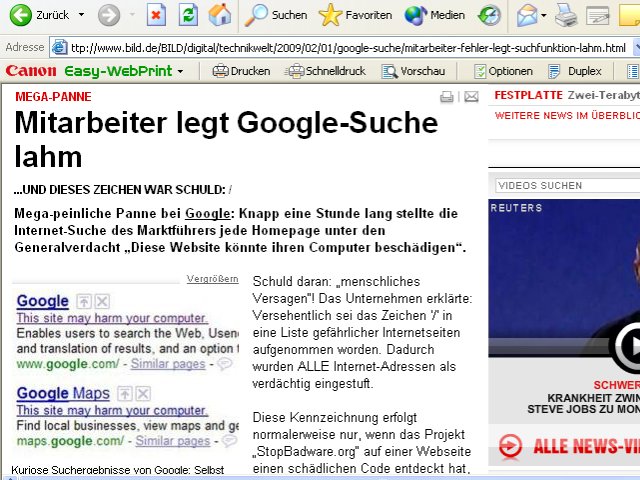Refresh the page with green arrows icon
The width and height of the screenshot is (640, 480).
[x=188, y=15]
